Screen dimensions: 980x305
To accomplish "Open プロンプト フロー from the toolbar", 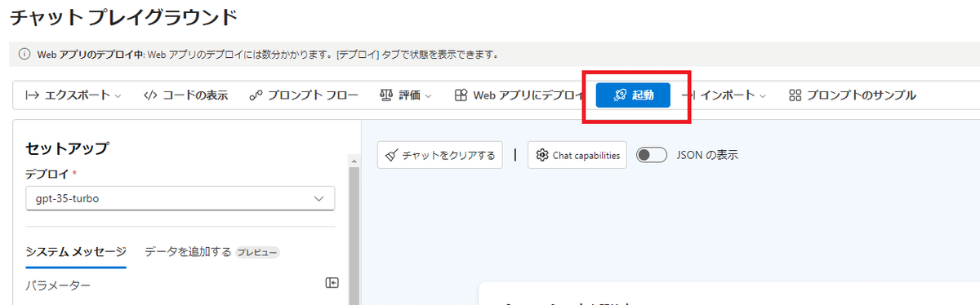I will pos(304,95).
